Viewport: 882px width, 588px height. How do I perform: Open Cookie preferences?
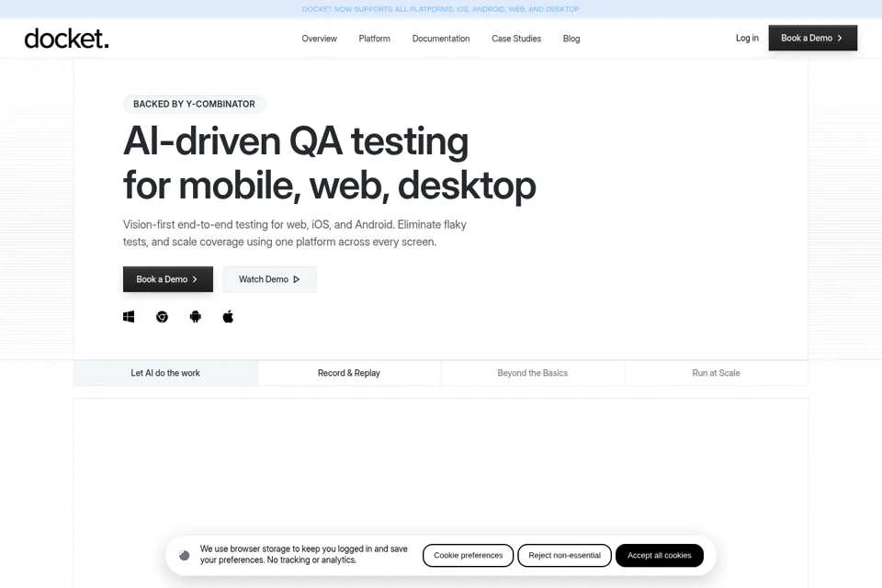coord(468,555)
